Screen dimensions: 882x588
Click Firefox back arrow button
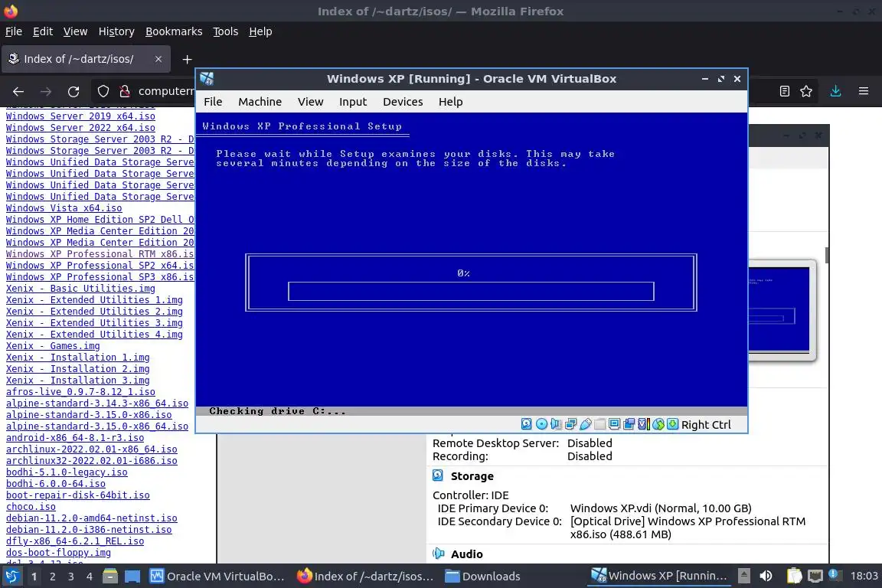(18, 91)
